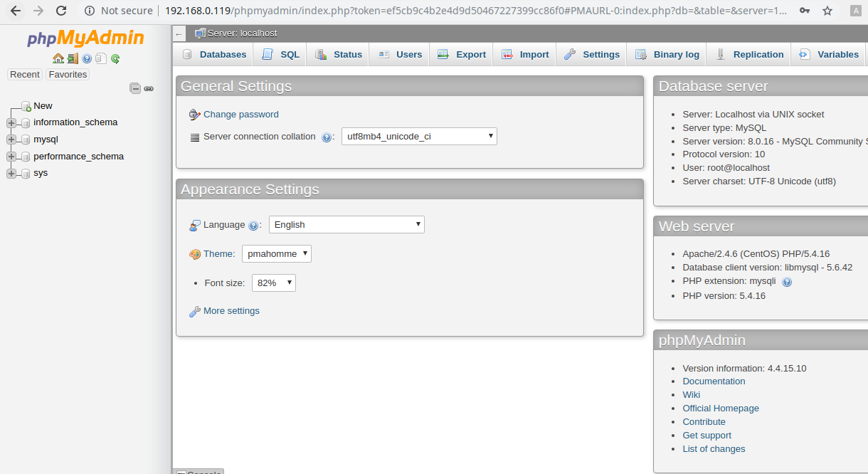
Task: Click the Log out door icon
Action: pos(73,58)
